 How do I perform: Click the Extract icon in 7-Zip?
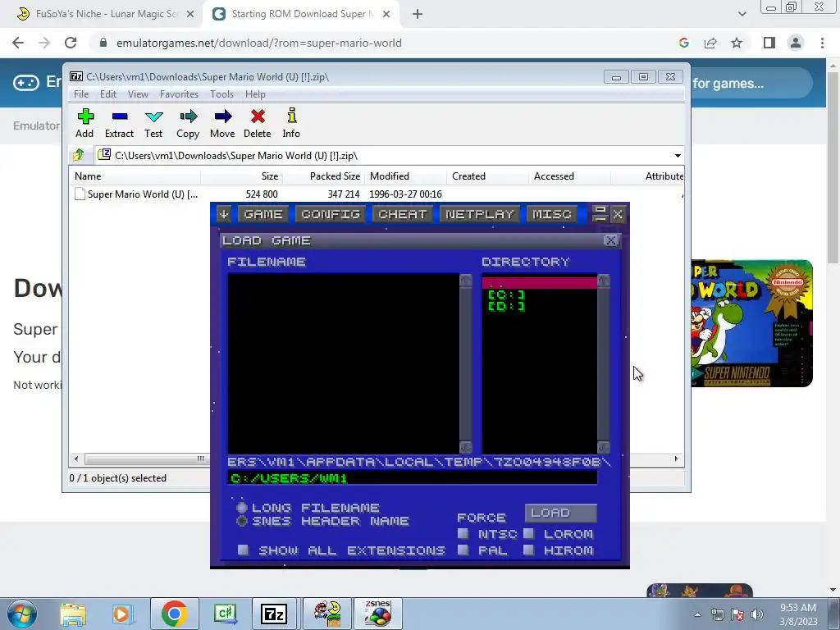pos(119,123)
